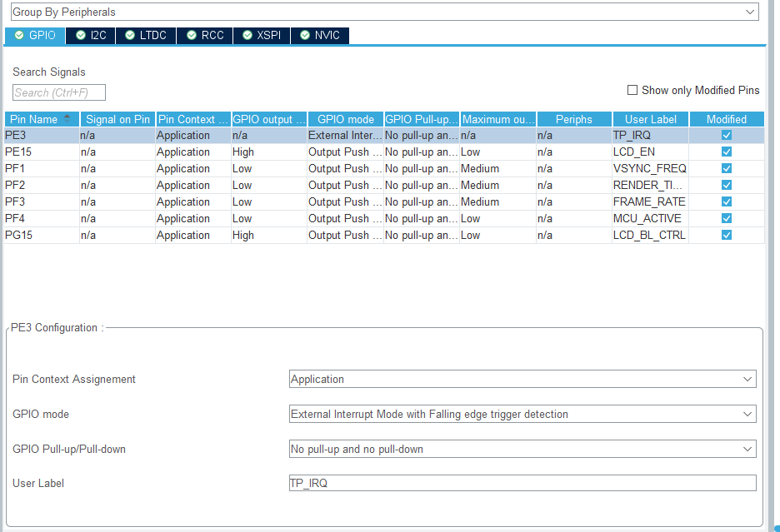Expand the GPIO Pull-up/Pull-down dropdown

(522, 450)
